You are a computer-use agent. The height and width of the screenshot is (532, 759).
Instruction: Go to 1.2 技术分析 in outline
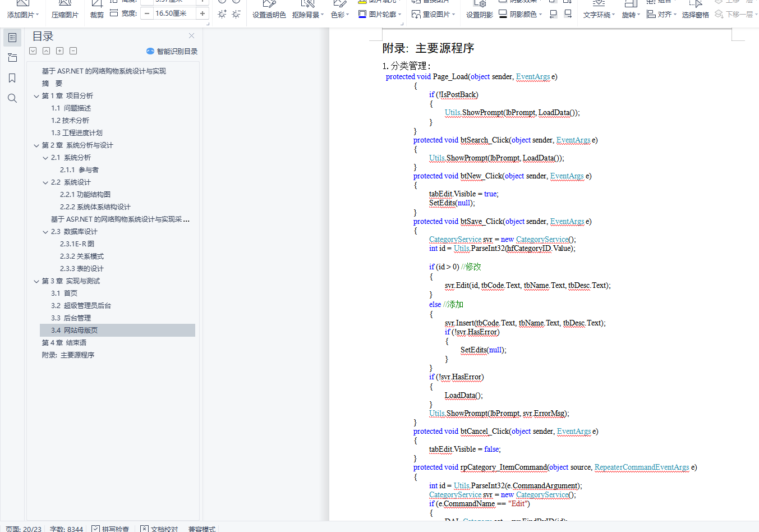tap(70, 121)
